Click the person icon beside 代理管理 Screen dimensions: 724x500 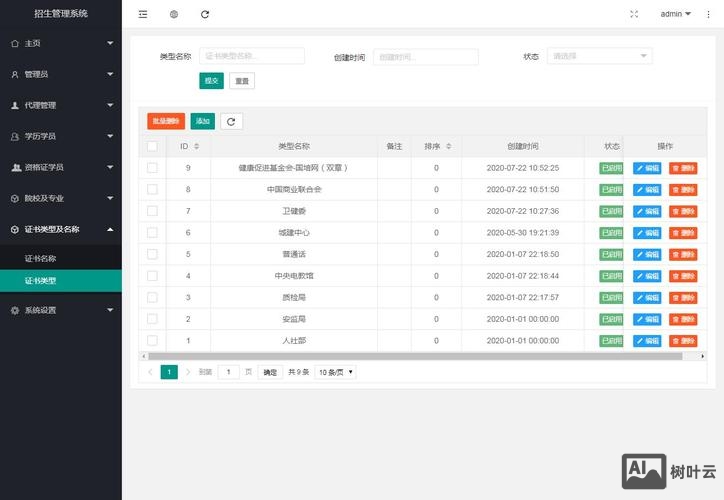pos(15,105)
